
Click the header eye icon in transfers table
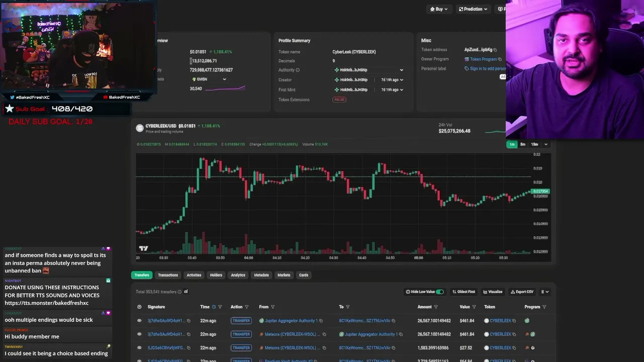[139, 307]
